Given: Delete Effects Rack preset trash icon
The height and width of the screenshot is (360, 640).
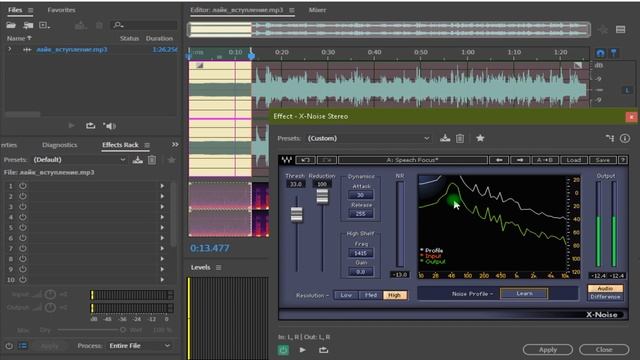Looking at the screenshot, I should pyautogui.click(x=152, y=160).
